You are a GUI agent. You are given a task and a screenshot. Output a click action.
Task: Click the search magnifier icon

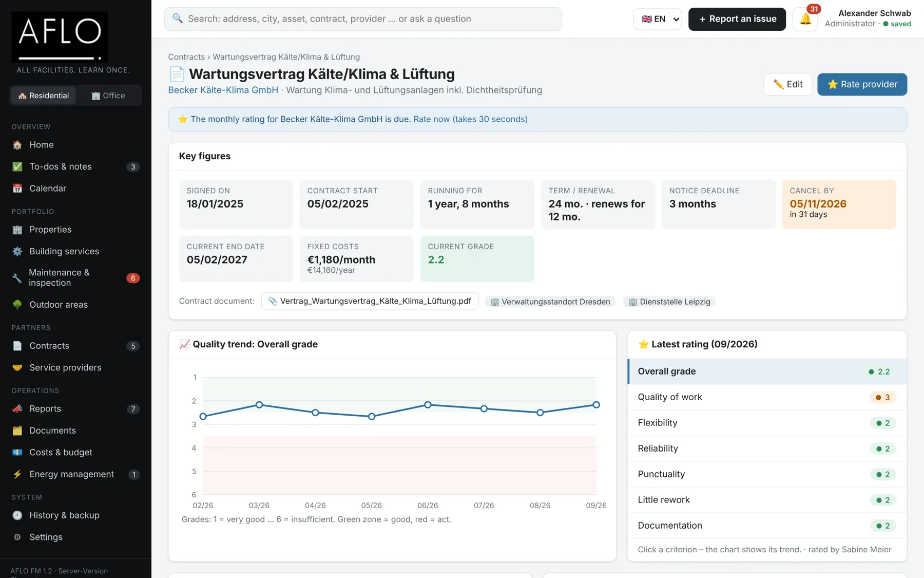(178, 18)
